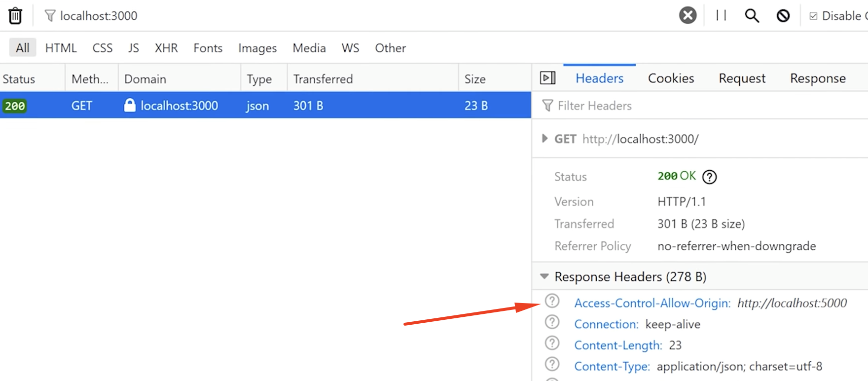Select the localhost:3000 GET request row

[265, 106]
